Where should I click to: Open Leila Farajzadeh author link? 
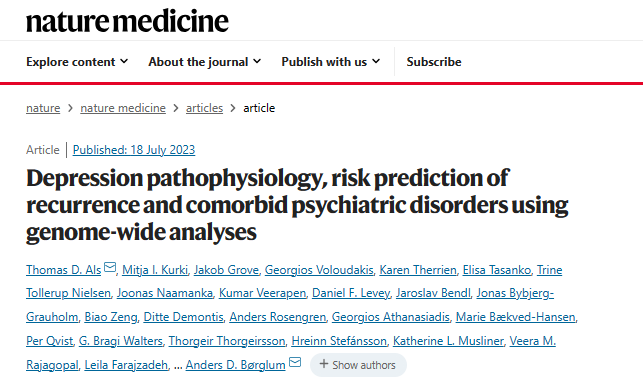click(x=126, y=365)
